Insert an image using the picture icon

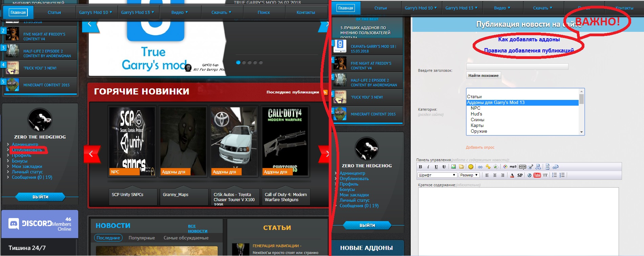point(453,167)
